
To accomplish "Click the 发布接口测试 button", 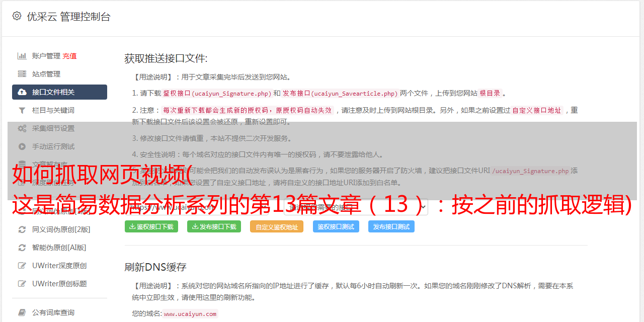I will coord(391,226).
